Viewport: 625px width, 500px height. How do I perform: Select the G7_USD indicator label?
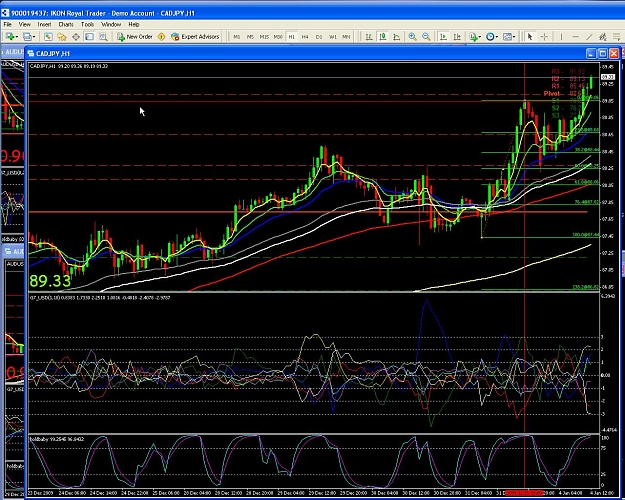[100, 297]
